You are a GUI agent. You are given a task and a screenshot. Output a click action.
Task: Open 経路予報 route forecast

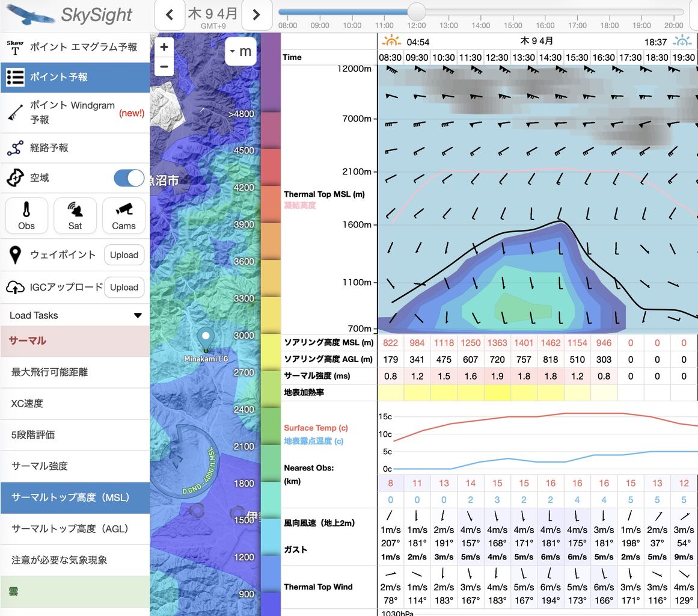pyautogui.click(x=75, y=148)
